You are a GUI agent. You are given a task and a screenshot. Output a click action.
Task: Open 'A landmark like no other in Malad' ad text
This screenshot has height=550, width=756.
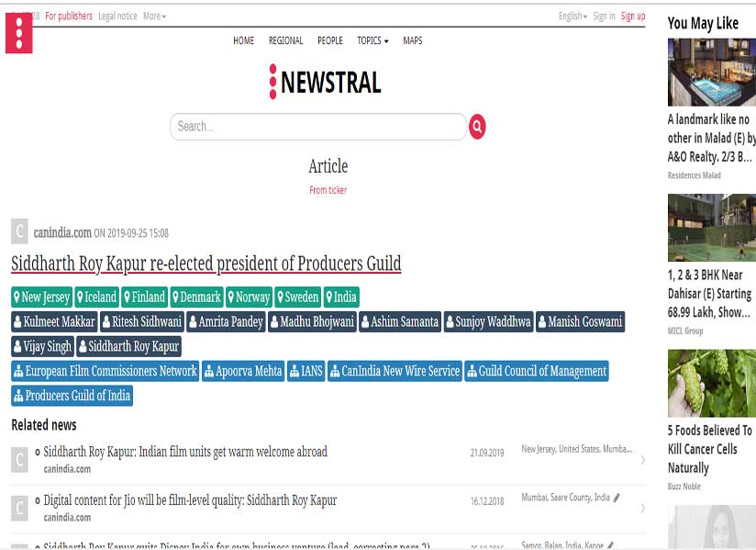712,138
